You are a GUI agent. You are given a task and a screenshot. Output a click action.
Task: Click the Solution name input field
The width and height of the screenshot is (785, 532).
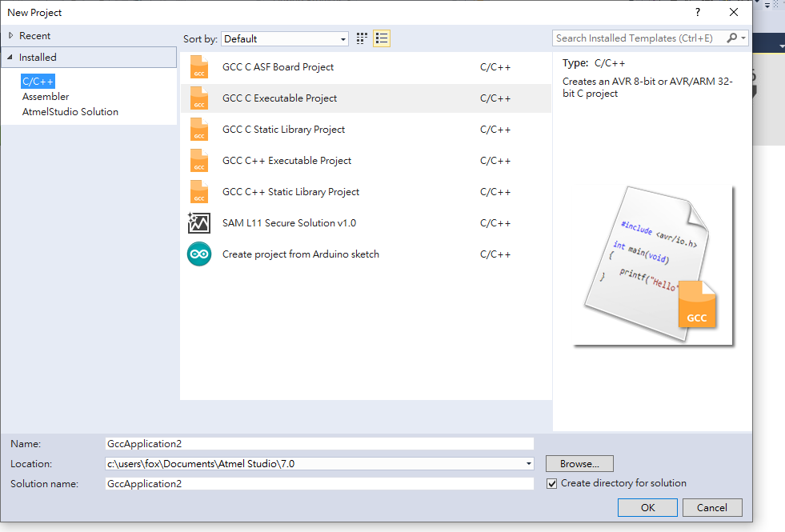[319, 484]
